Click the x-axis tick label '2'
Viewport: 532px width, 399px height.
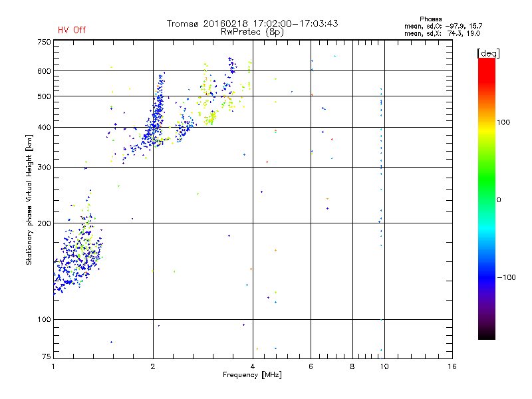point(153,366)
